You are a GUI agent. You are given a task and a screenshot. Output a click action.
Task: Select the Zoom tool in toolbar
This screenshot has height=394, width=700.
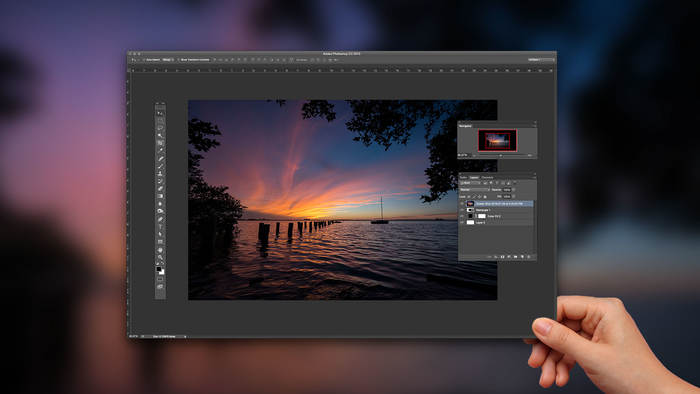tap(160, 257)
